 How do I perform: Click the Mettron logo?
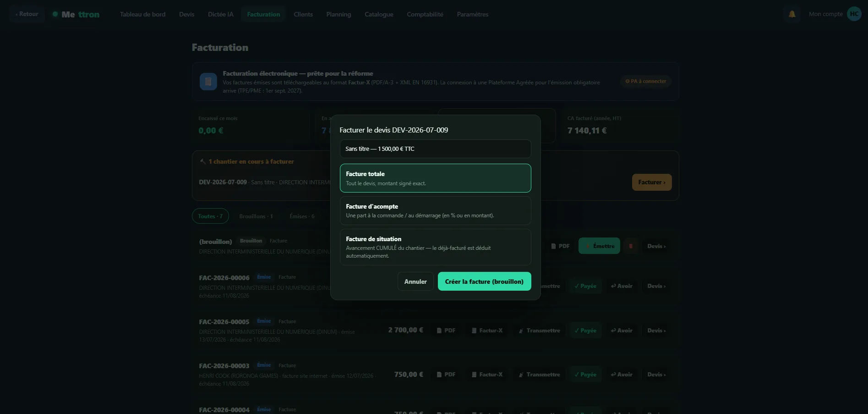pos(76,14)
